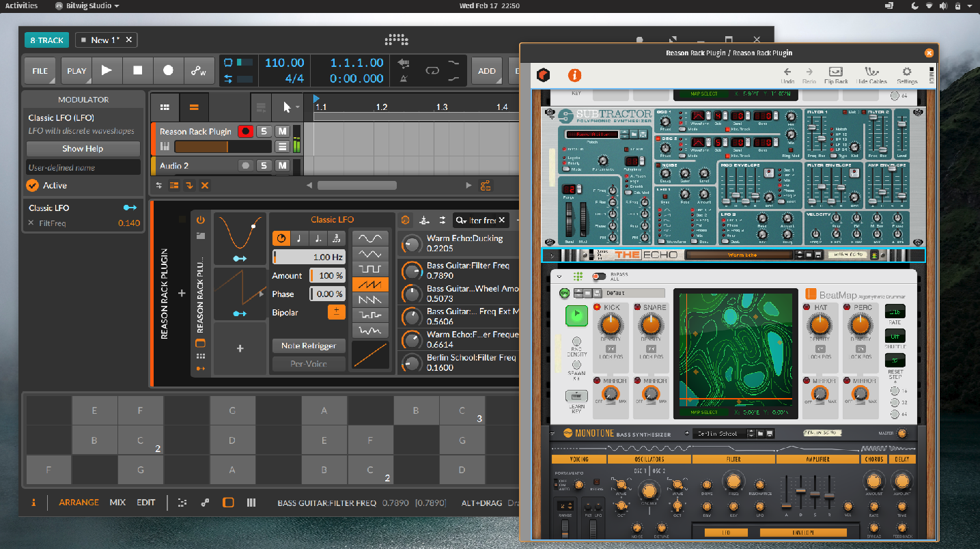The width and height of the screenshot is (980, 549).
Task: Select the New 1* project tab
Action: pyautogui.click(x=105, y=40)
